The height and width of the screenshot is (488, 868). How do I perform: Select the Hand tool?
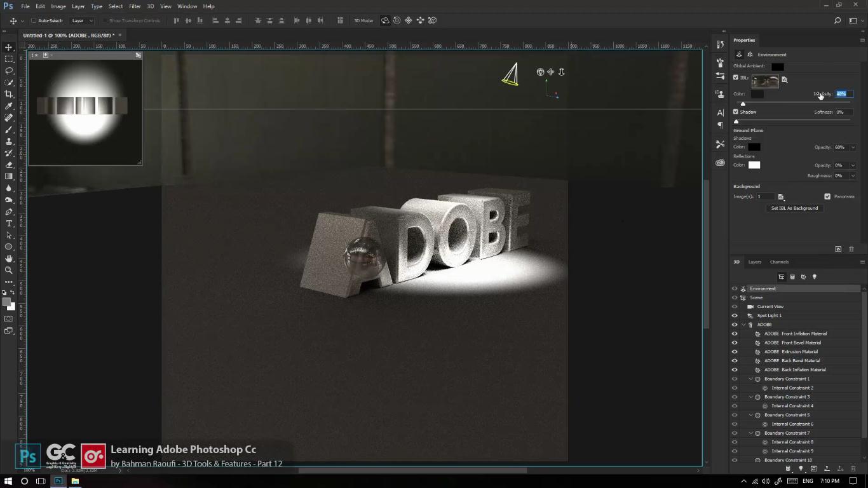(9, 259)
